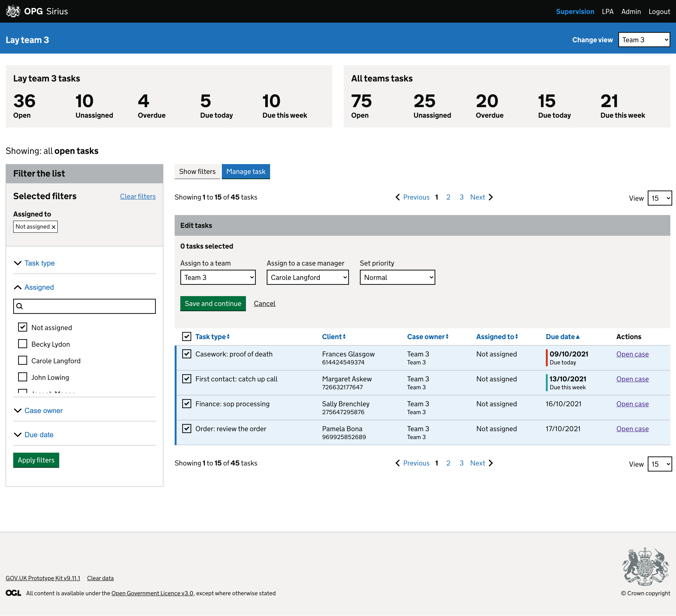Click the 21 Due this week statistic

pos(622,106)
